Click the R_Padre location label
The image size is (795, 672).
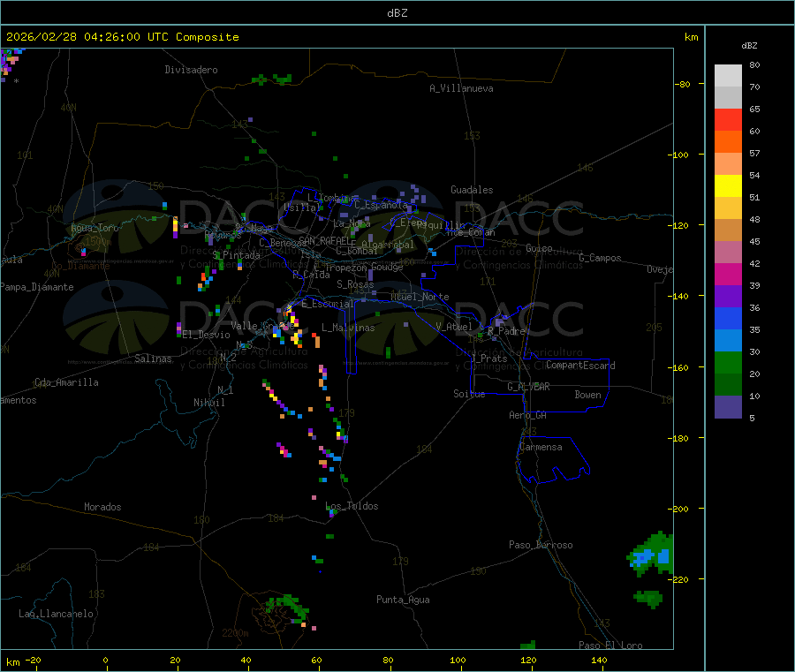[x=506, y=331]
